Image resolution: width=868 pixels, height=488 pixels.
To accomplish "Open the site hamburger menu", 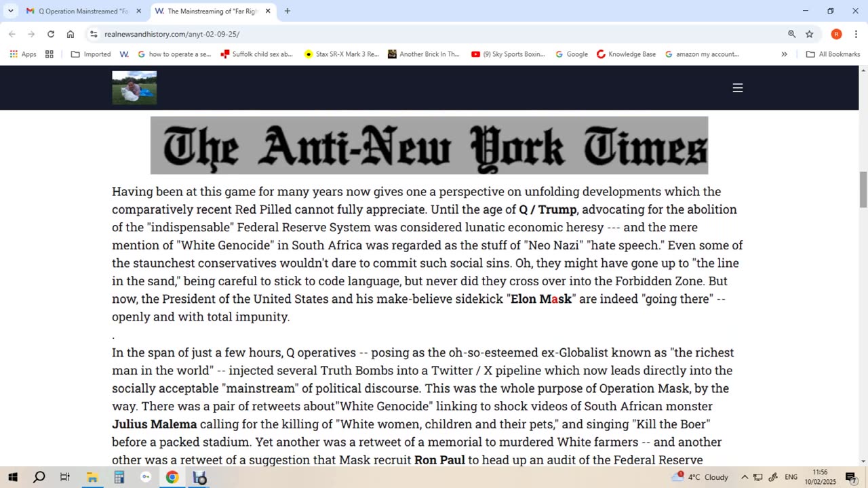I will coord(738,87).
